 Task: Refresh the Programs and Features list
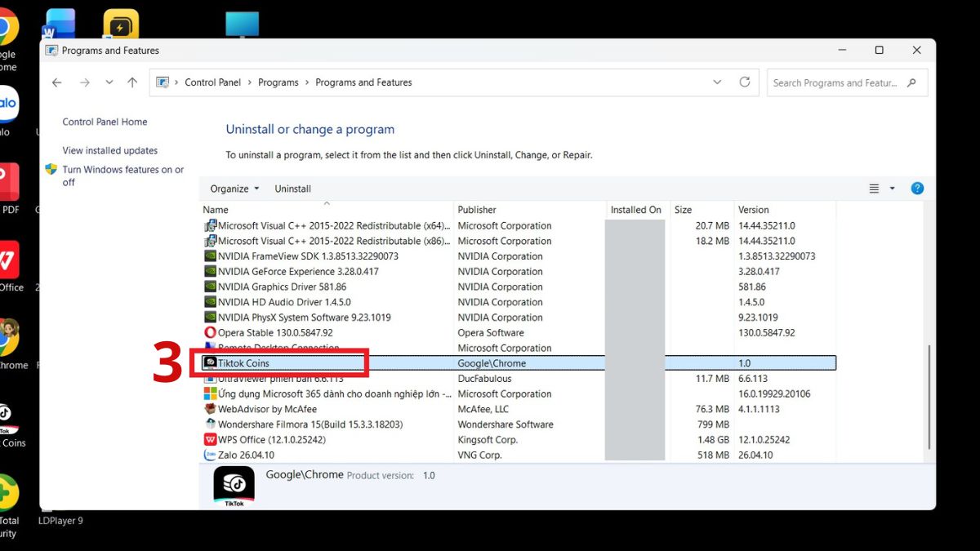point(744,82)
